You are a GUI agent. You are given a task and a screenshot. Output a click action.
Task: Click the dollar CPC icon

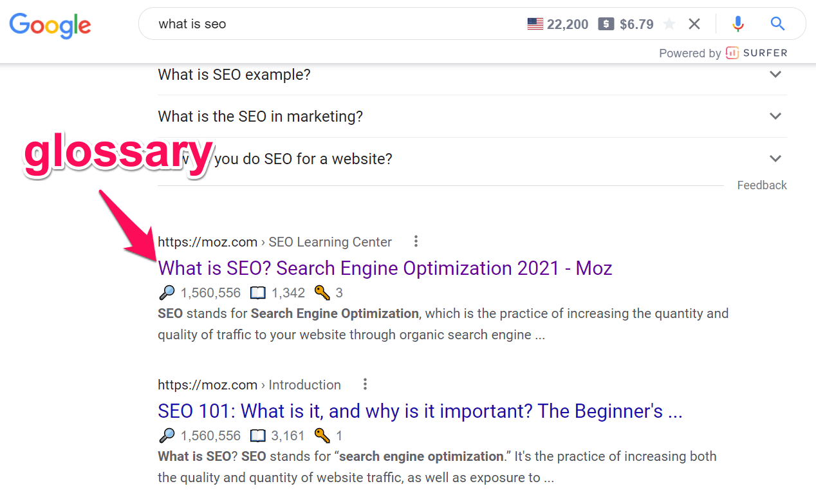606,24
